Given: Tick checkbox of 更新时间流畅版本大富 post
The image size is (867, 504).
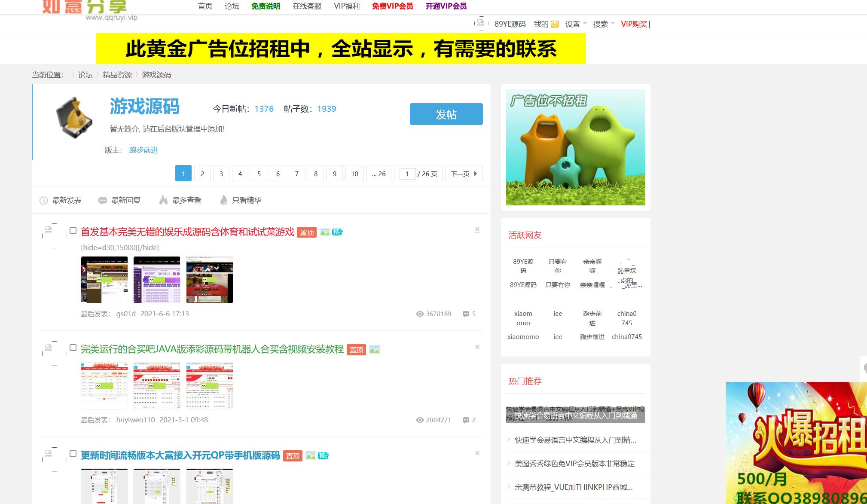Looking at the screenshot, I should point(73,454).
